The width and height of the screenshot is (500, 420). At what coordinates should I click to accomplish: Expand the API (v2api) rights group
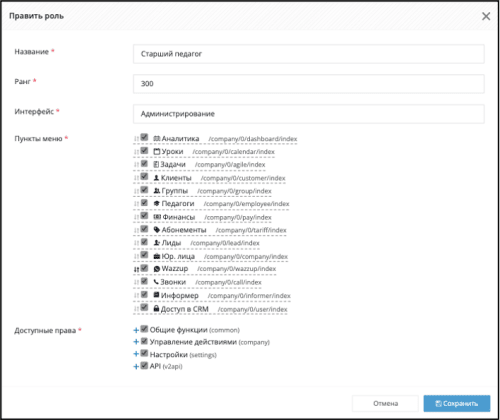pyautogui.click(x=136, y=367)
